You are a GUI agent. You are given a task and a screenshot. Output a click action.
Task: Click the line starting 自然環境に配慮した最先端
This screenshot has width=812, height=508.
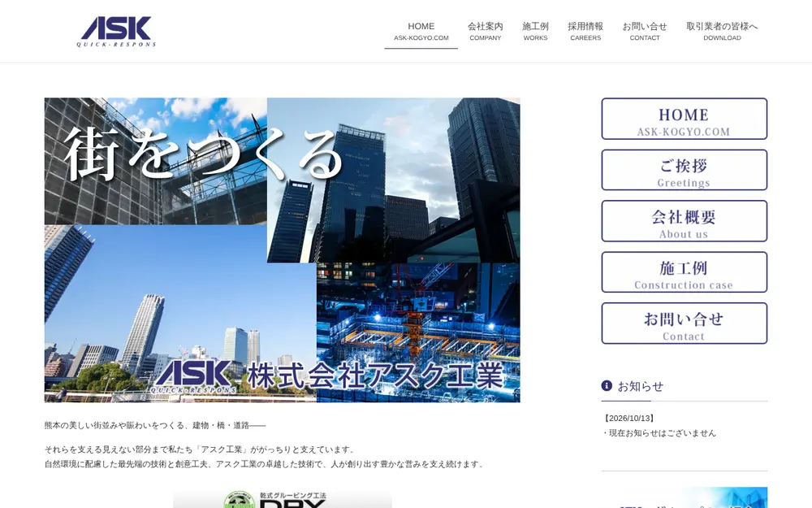tap(265, 464)
